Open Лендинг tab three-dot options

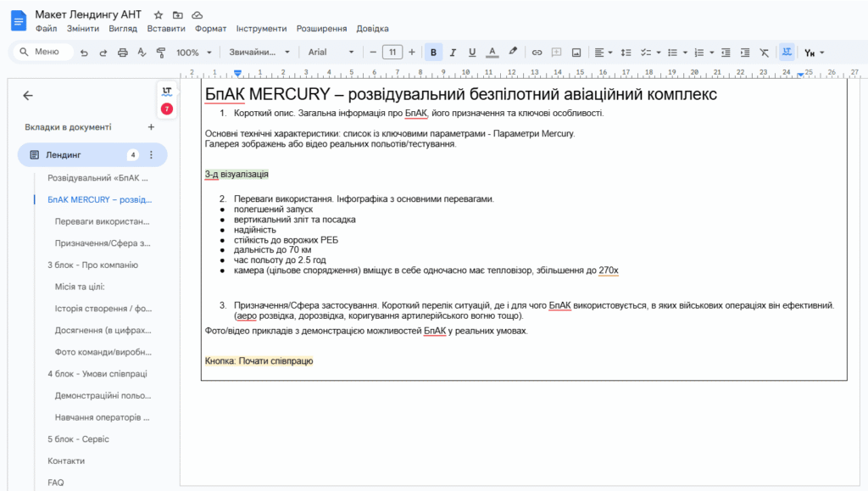[151, 155]
